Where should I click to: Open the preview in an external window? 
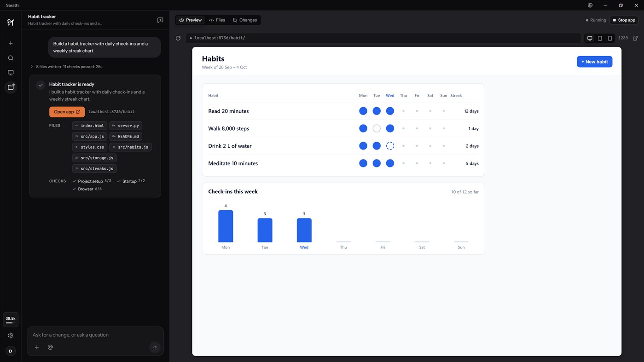(x=635, y=38)
